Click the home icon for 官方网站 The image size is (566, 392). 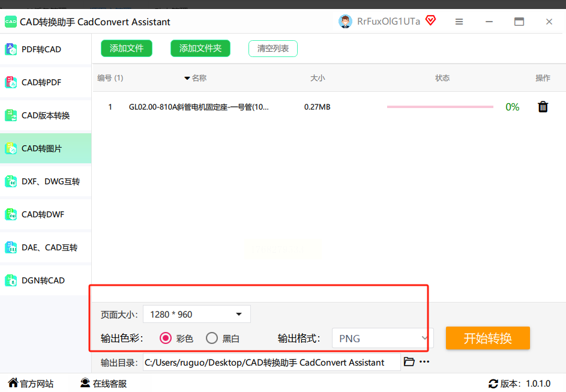tap(13, 382)
